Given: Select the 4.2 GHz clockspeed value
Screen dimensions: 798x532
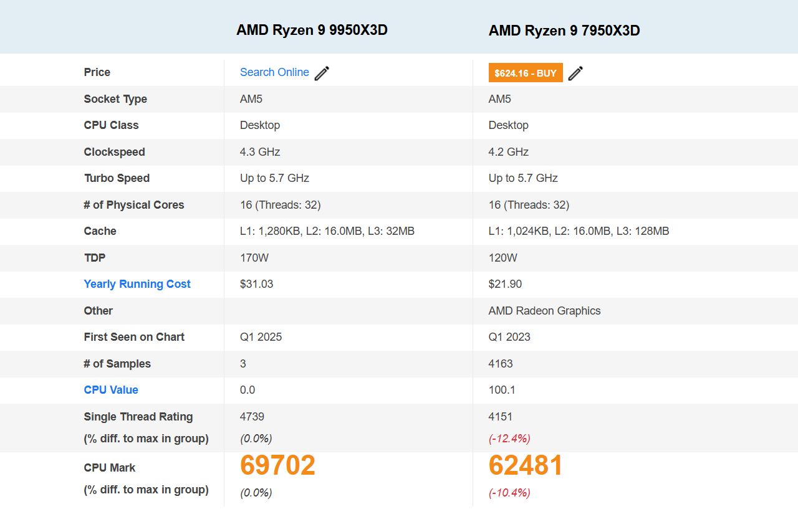Looking at the screenshot, I should point(509,152).
